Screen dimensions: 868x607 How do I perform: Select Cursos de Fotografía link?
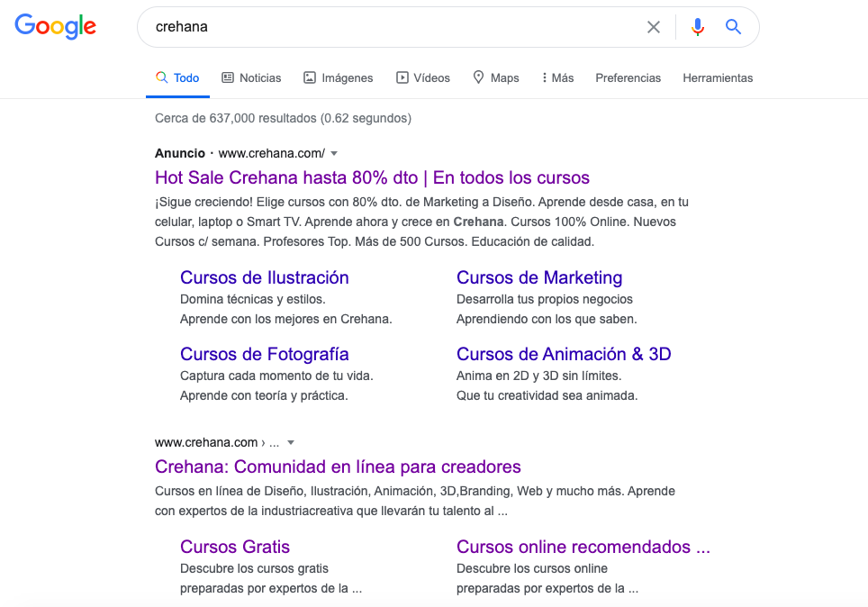264,354
